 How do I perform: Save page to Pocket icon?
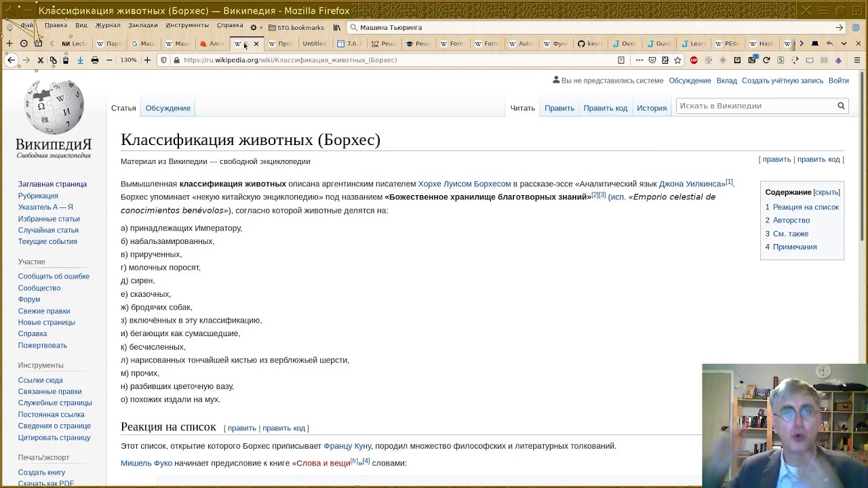652,60
